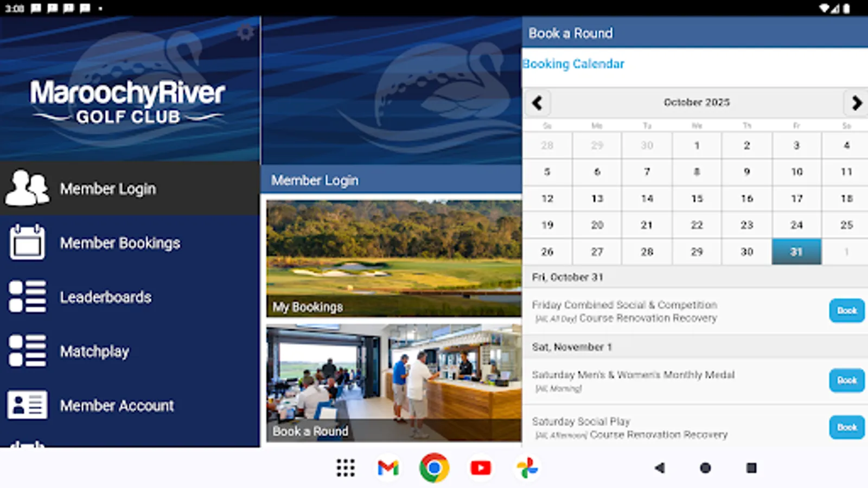Select October 3 in the calendar
868x488 pixels.
tap(796, 145)
